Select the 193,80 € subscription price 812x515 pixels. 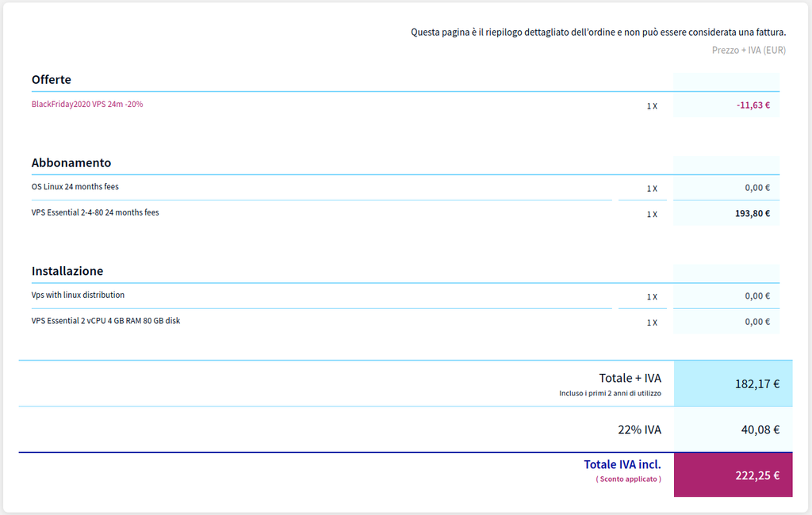(x=752, y=213)
